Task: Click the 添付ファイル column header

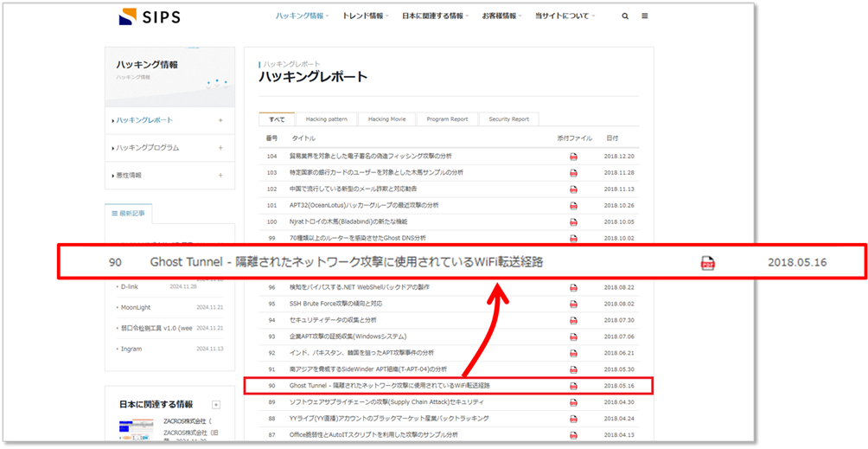Action: (x=574, y=138)
